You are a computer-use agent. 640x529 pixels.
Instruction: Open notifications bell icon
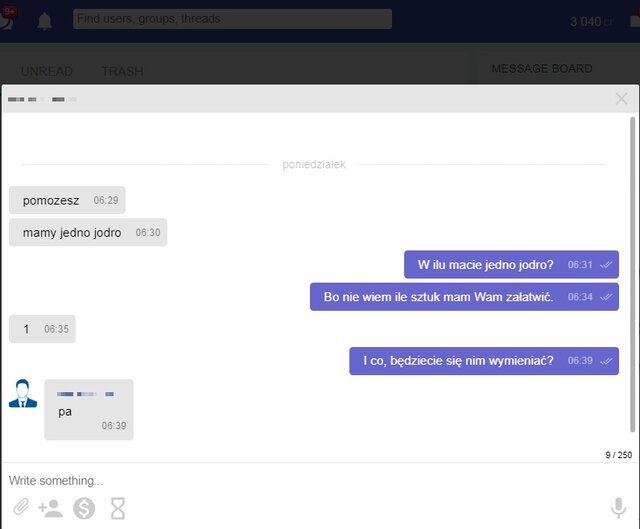click(x=45, y=21)
